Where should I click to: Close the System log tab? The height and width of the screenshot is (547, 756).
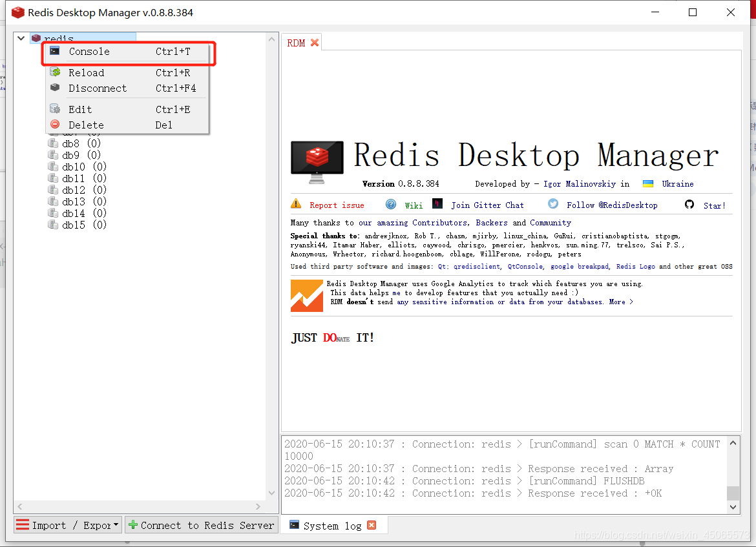372,525
